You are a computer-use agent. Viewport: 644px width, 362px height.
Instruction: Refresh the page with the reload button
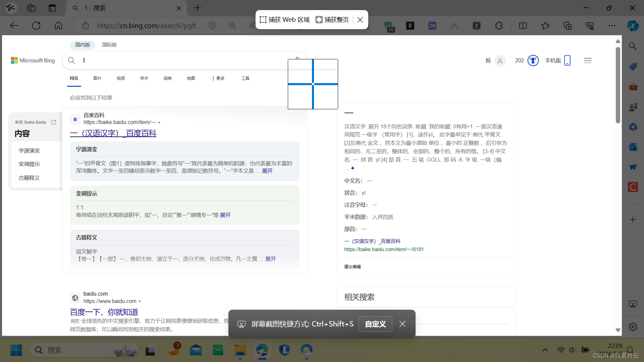pos(36,26)
